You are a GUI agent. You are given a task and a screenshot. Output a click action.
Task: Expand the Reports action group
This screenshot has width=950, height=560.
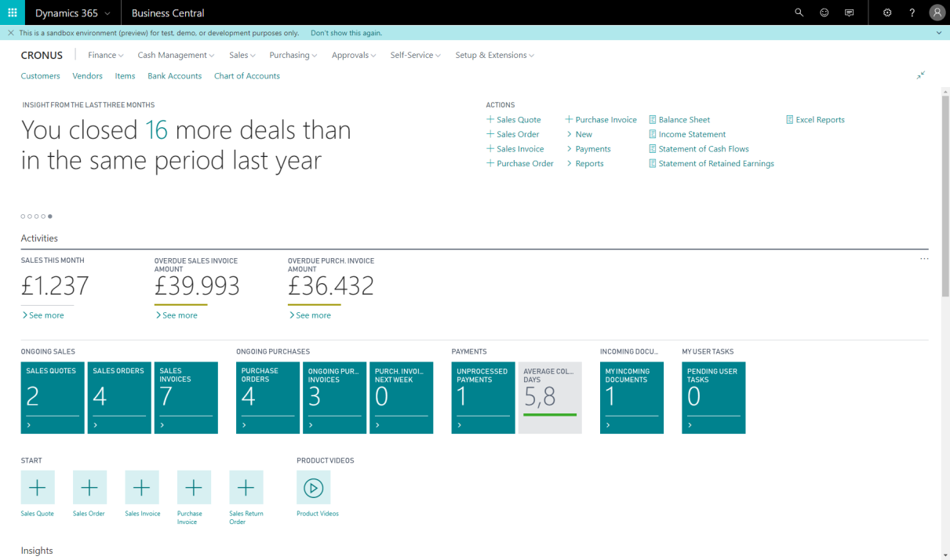click(x=585, y=163)
